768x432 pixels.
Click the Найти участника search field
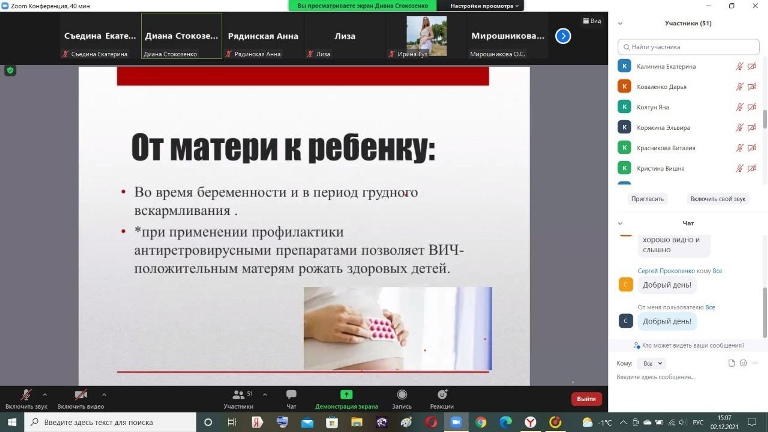688,46
